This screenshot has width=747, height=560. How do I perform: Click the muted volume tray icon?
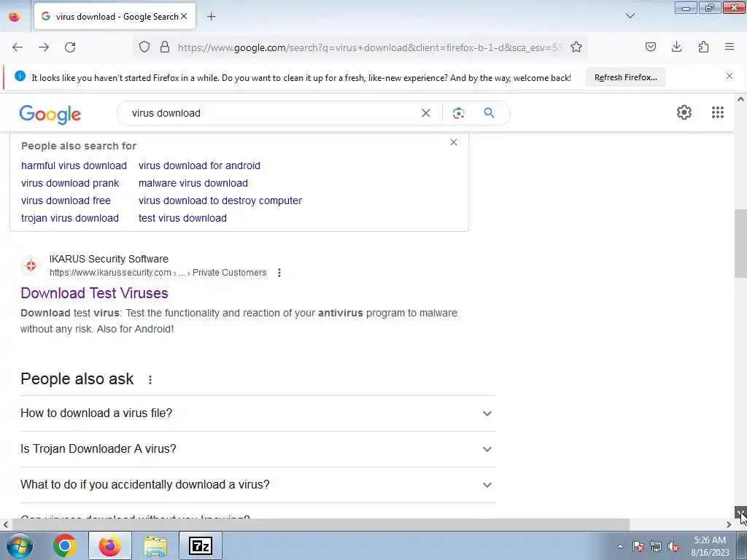click(x=673, y=546)
